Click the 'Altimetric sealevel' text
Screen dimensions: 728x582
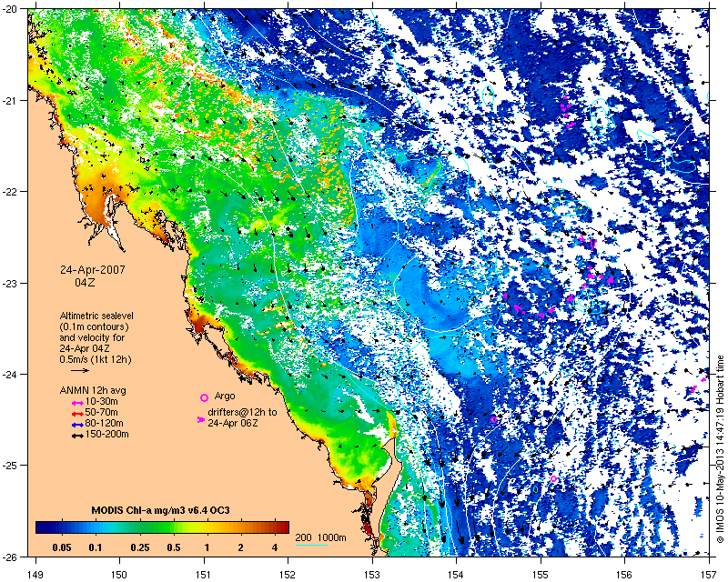[x=96, y=316]
